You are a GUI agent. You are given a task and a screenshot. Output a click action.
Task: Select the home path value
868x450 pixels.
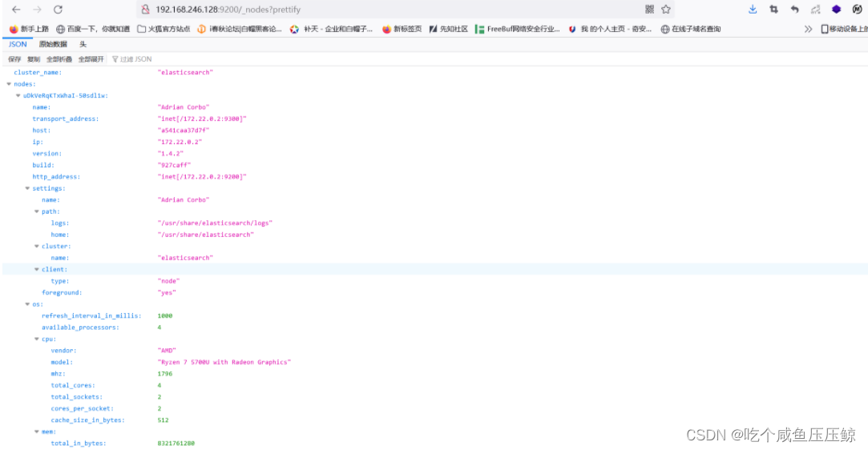tap(206, 235)
